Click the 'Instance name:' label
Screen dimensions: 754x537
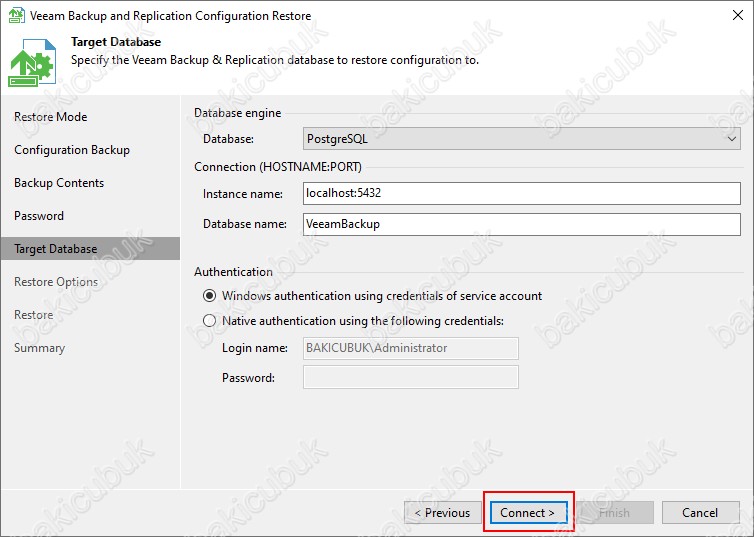tap(243, 194)
